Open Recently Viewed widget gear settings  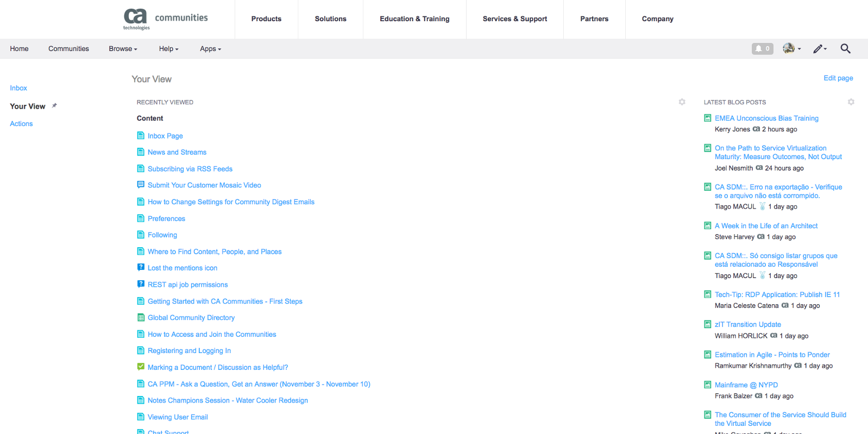(682, 102)
